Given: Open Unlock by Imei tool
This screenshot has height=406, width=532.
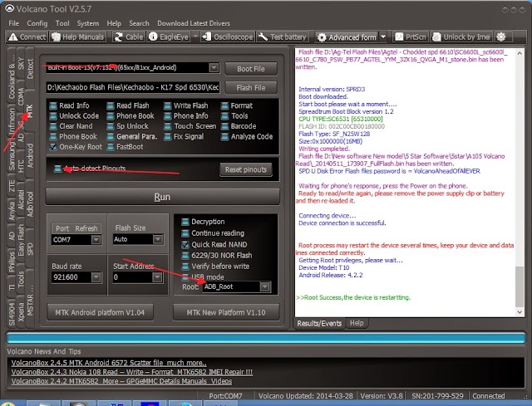Looking at the screenshot, I should pyautogui.click(x=461, y=37).
